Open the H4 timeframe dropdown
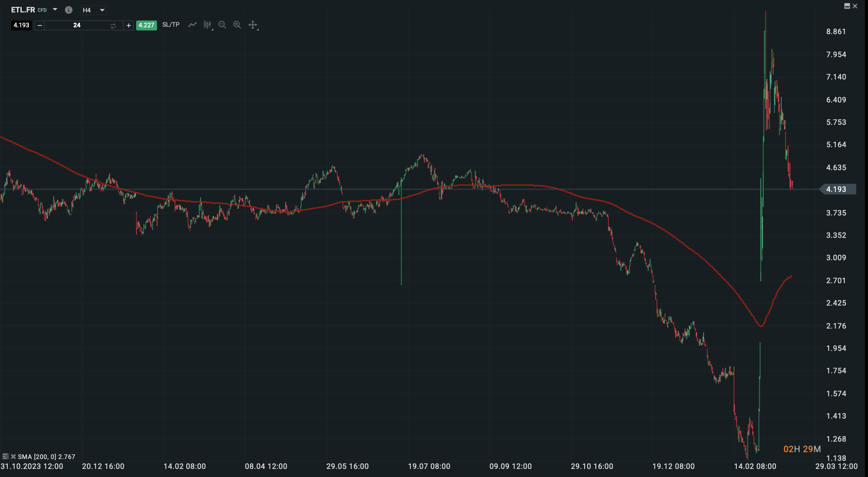This screenshot has height=477, width=868. click(94, 10)
